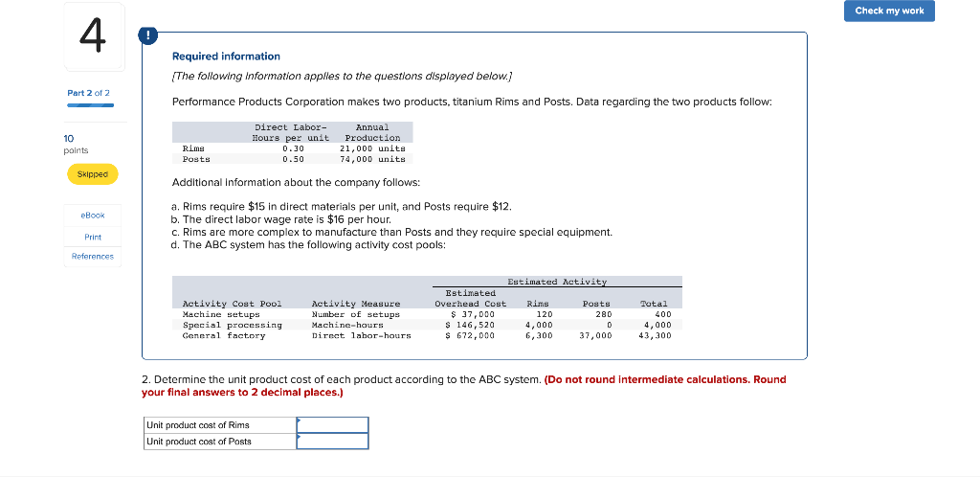Click the 'Unit product cost of Posts' label
The image size is (980, 477).
pos(199,442)
